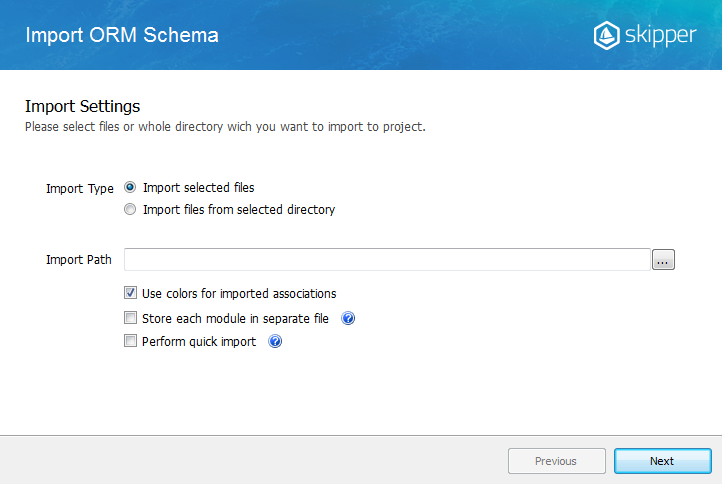Click the Import Settings heading
722x484 pixels.
pyautogui.click(x=82, y=106)
